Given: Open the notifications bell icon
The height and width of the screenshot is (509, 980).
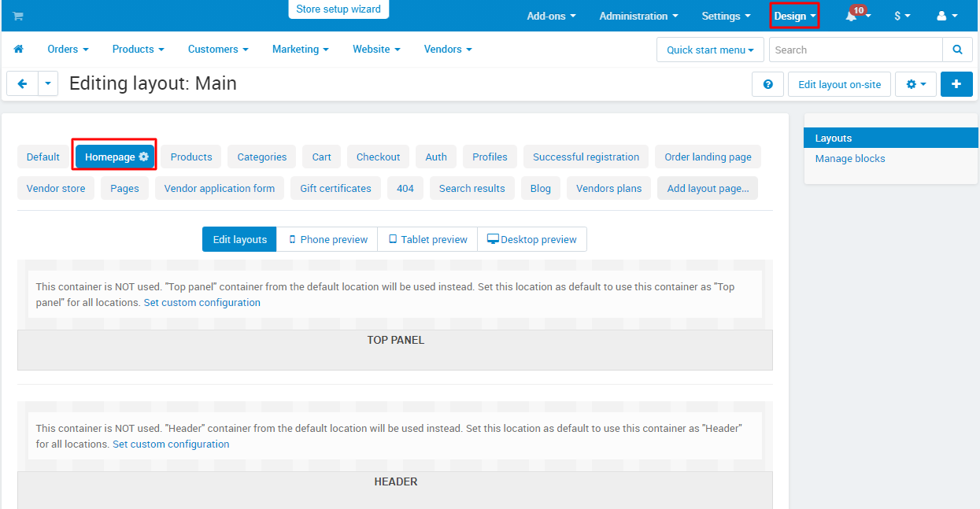Looking at the screenshot, I should (x=857, y=15).
